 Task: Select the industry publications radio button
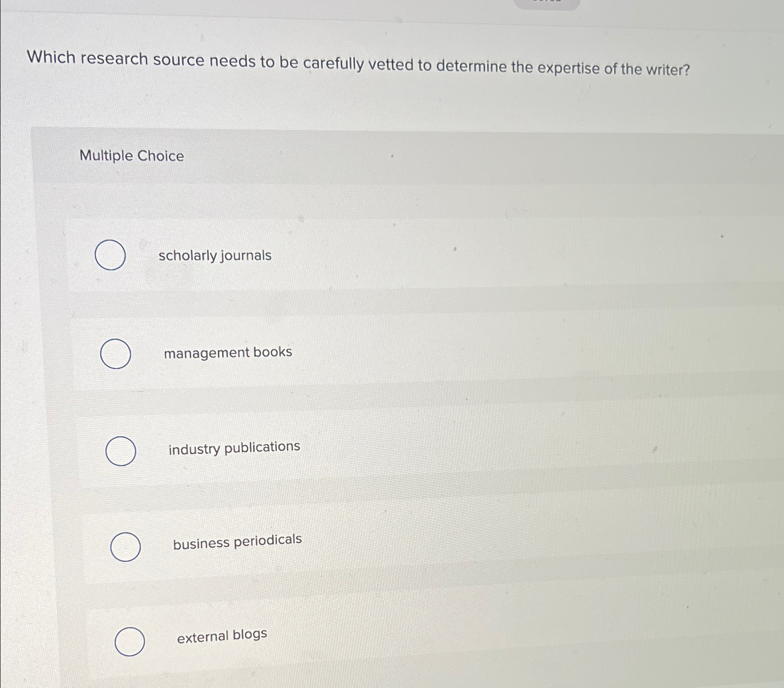point(120,451)
